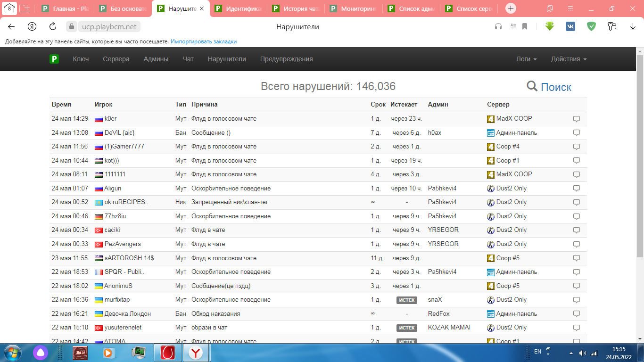Screen dimensions: 644x362
Task: Open player Девочка Лондон link
Action: (x=128, y=314)
